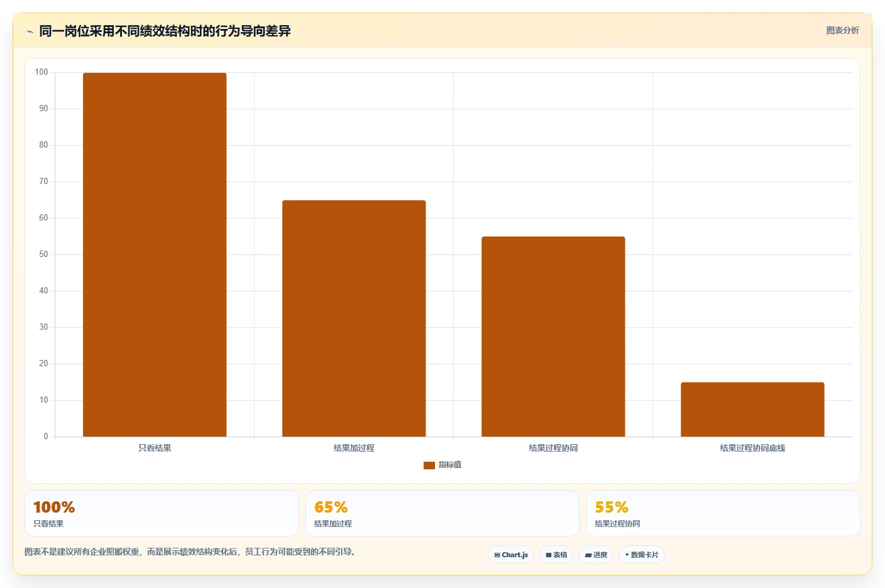Viewport: 885px width, 588px height.
Task: Select the 数据卡片 tag pill
Action: click(x=642, y=555)
